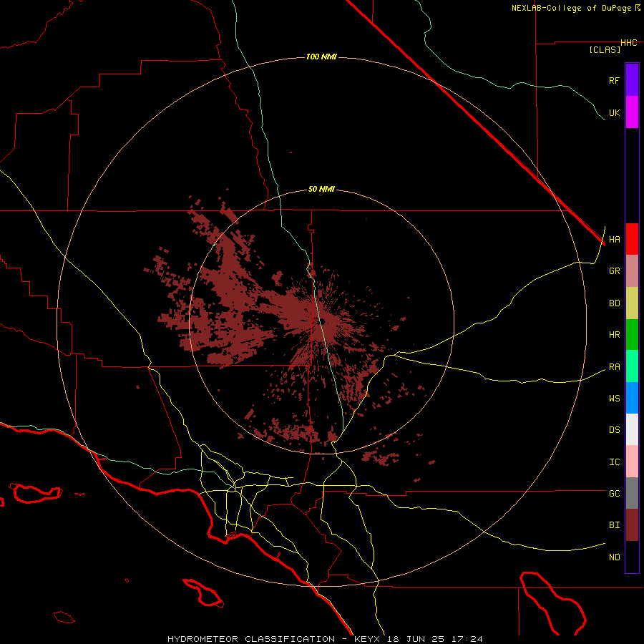The height and width of the screenshot is (644, 644).
Task: Click the HYDROMETEOR CLASSIFICATION title text
Action: 251,639
